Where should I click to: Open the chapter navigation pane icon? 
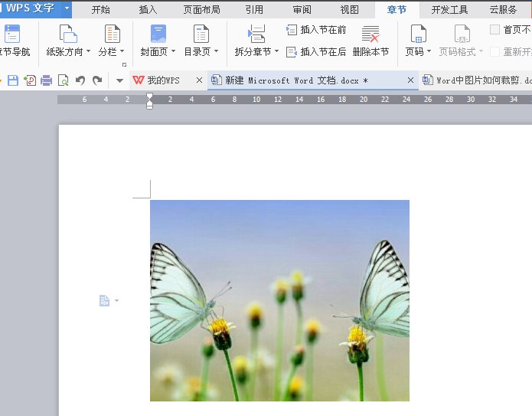[x=12, y=34]
